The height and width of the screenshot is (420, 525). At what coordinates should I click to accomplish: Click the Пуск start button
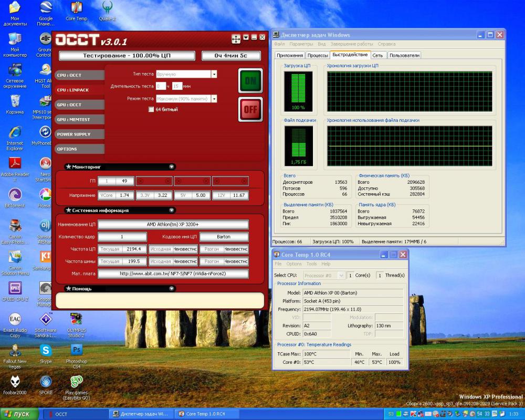(19, 414)
